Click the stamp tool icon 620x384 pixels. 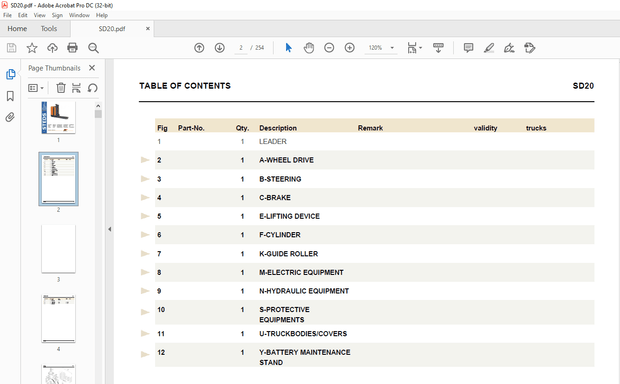tap(530, 48)
